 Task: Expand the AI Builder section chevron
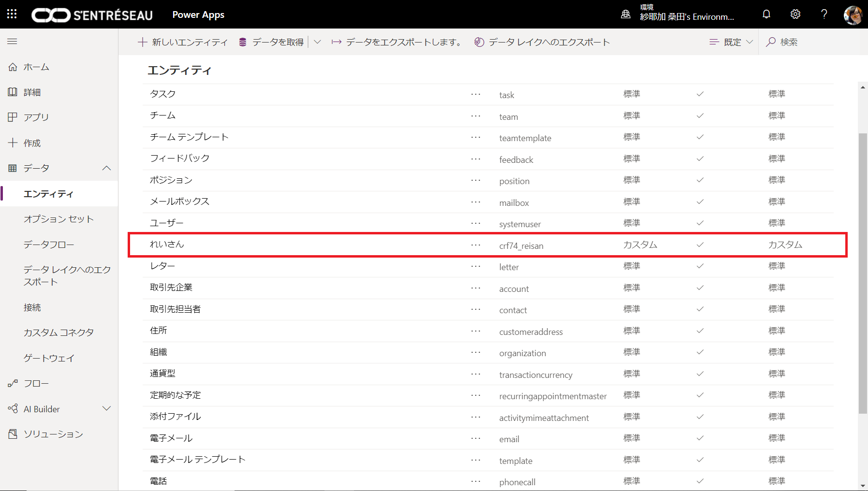[x=107, y=409]
